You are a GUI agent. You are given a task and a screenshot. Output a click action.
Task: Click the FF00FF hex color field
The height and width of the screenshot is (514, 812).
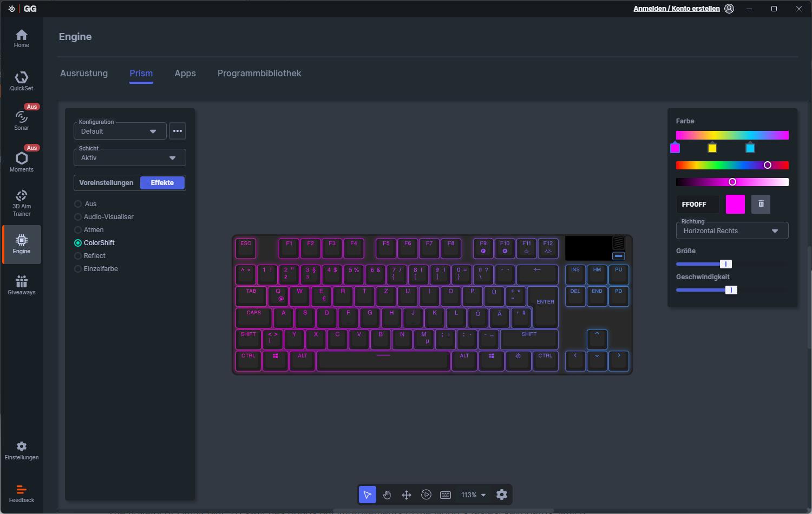tap(697, 205)
